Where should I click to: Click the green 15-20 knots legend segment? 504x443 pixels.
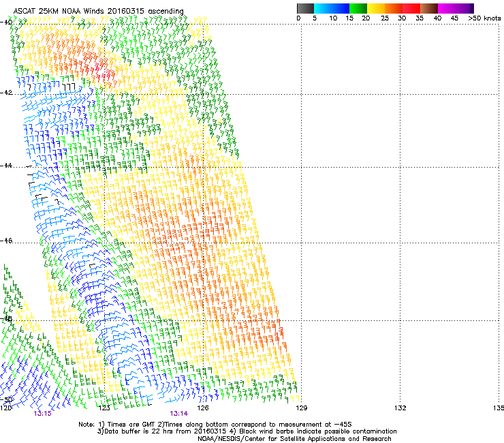coord(358,8)
